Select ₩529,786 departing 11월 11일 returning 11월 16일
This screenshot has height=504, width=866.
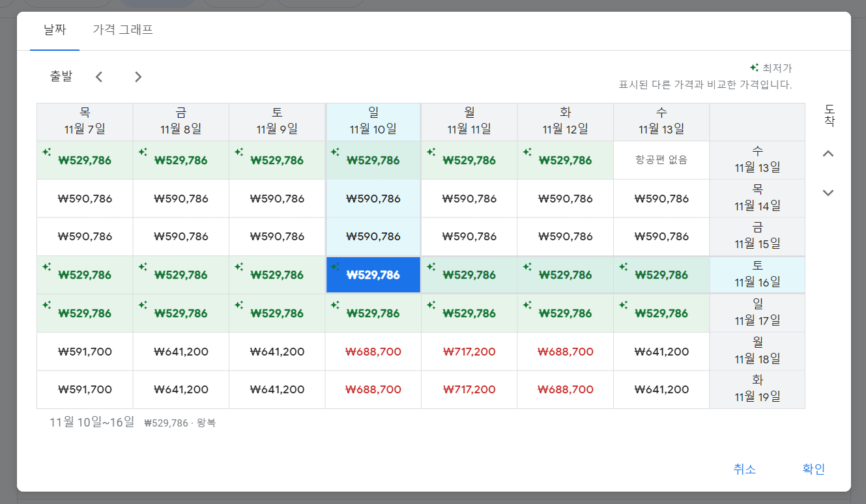469,275
